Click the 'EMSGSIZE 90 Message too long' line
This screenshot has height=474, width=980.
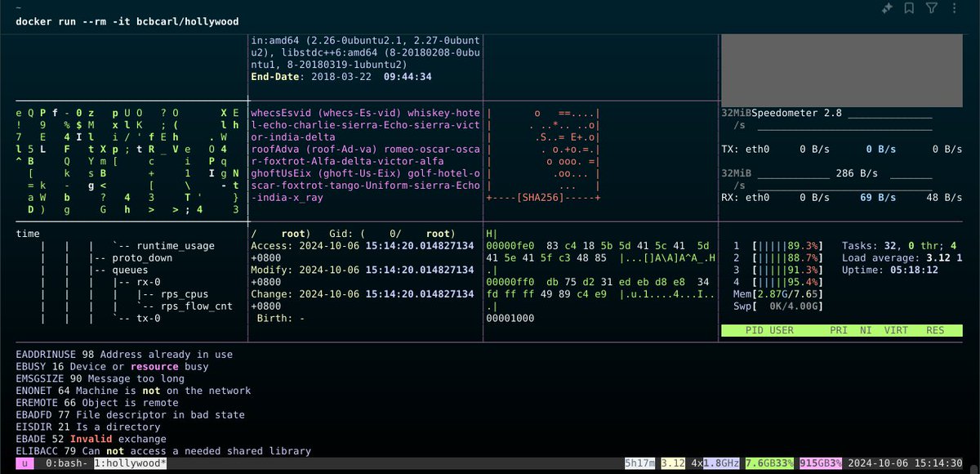pyautogui.click(x=100, y=378)
